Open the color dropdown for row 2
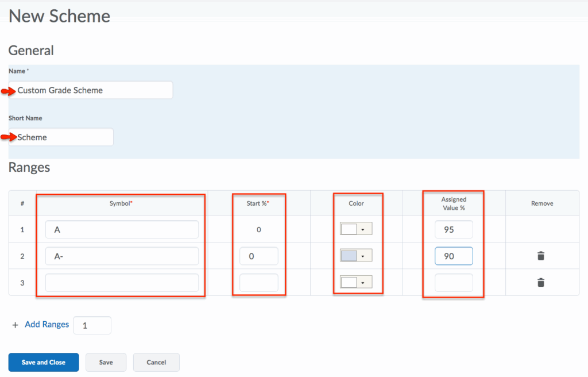The height and width of the screenshot is (377, 588). click(x=363, y=256)
